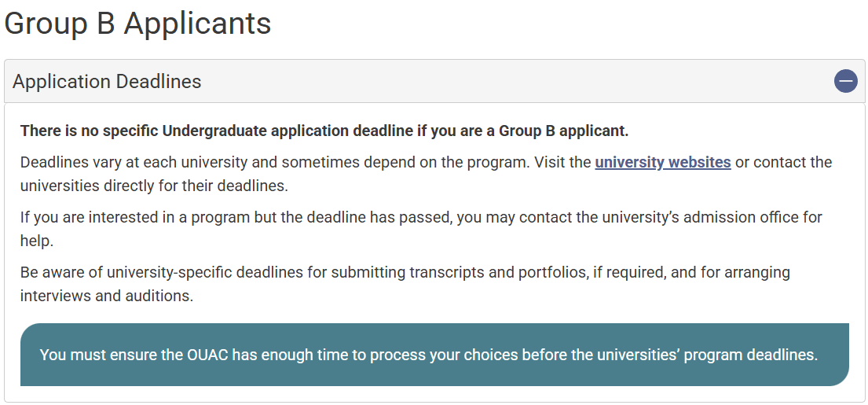The height and width of the screenshot is (405, 868).
Task: Click the "Application Deadlines" title text
Action: pos(107,81)
